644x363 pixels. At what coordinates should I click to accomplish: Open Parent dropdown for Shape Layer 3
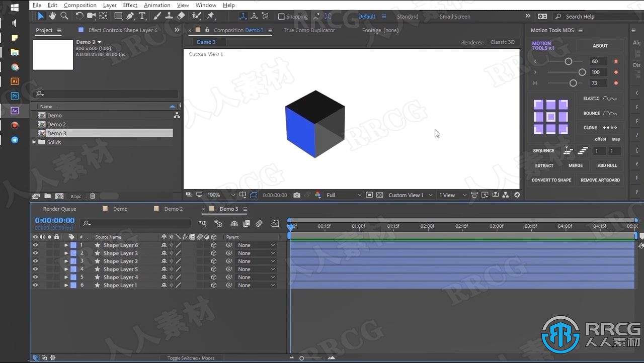coord(257,253)
